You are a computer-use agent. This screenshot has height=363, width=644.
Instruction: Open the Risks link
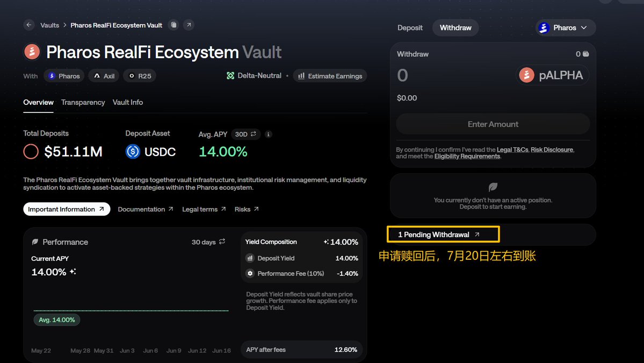247,209
